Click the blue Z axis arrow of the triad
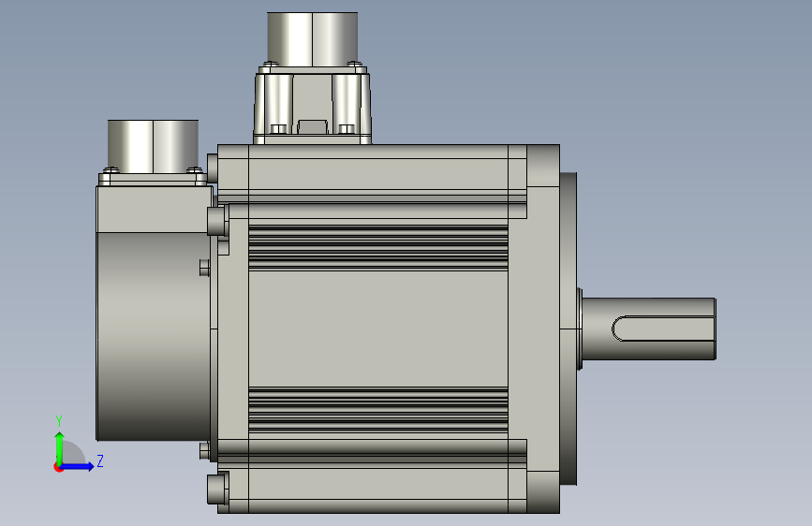The image size is (812, 526). pyautogui.click(x=77, y=466)
